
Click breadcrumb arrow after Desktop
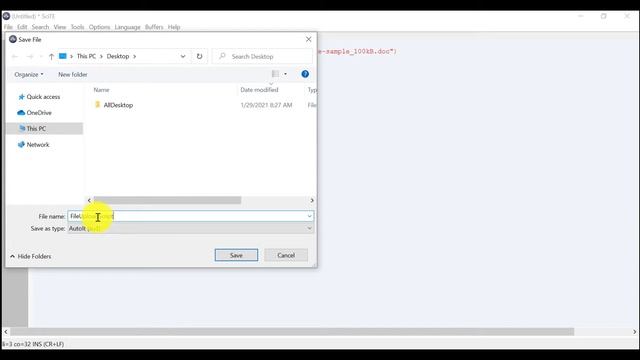pyautogui.click(x=134, y=56)
